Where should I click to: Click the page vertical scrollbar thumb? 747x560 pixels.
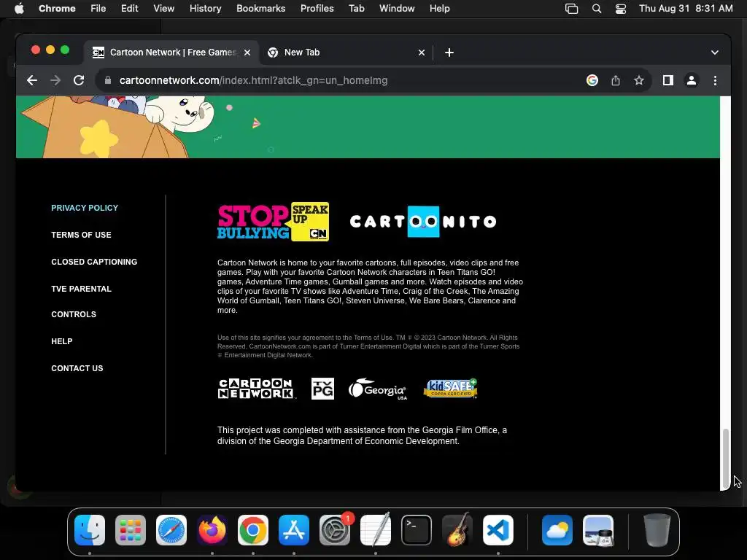coord(725,458)
